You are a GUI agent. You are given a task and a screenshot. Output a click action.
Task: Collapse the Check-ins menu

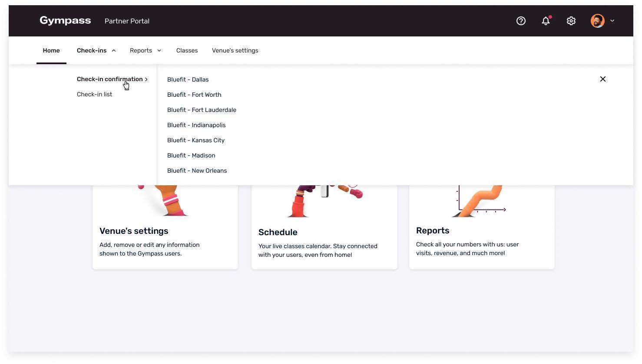96,50
